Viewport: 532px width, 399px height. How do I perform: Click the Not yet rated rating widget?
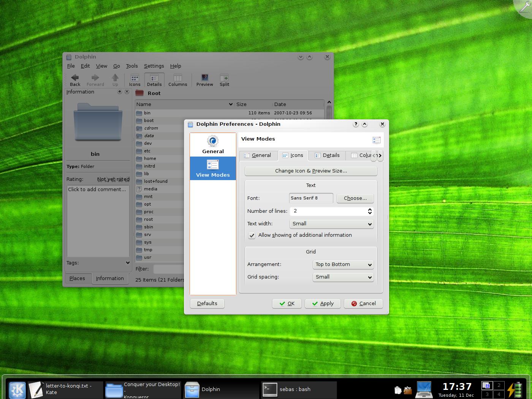pos(113,179)
